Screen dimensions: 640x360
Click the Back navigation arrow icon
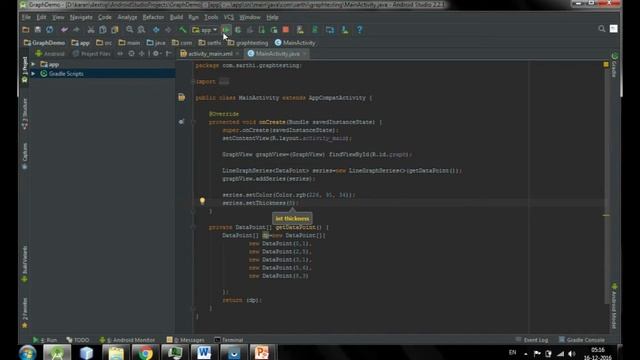[x=156, y=30]
